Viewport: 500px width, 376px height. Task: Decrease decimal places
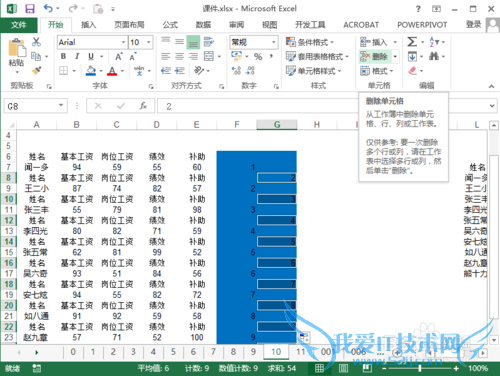250,71
